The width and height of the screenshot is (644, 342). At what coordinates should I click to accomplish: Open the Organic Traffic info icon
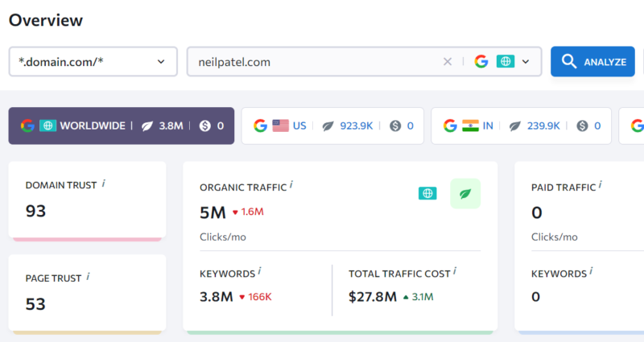(291, 185)
